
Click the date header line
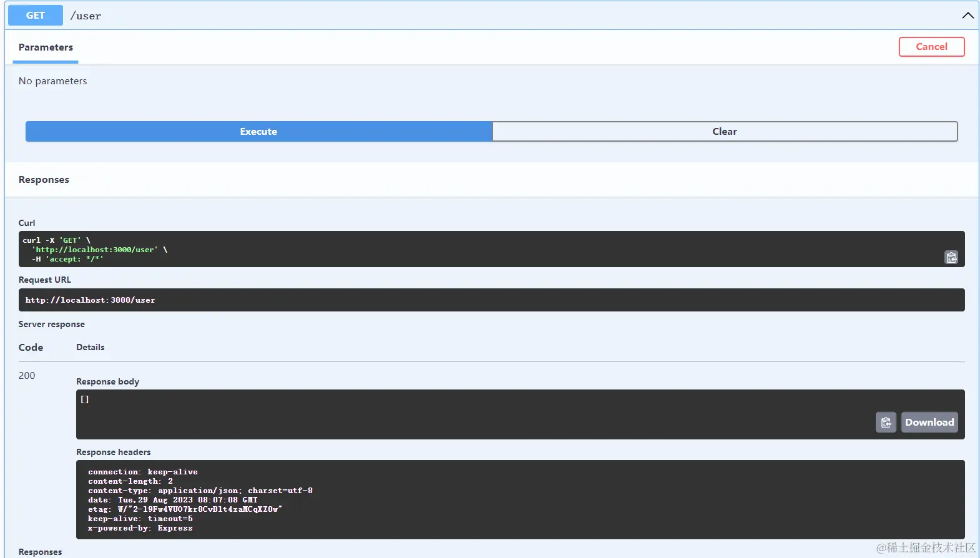point(173,500)
